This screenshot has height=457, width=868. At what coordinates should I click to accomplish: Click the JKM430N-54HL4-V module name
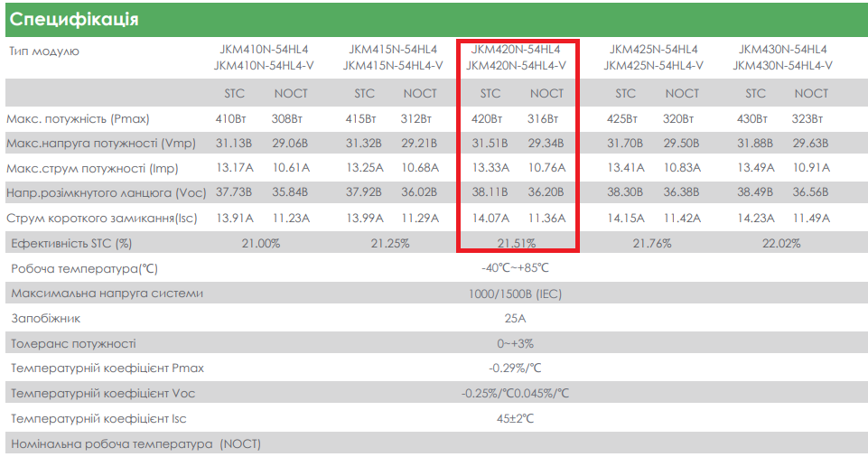[782, 65]
